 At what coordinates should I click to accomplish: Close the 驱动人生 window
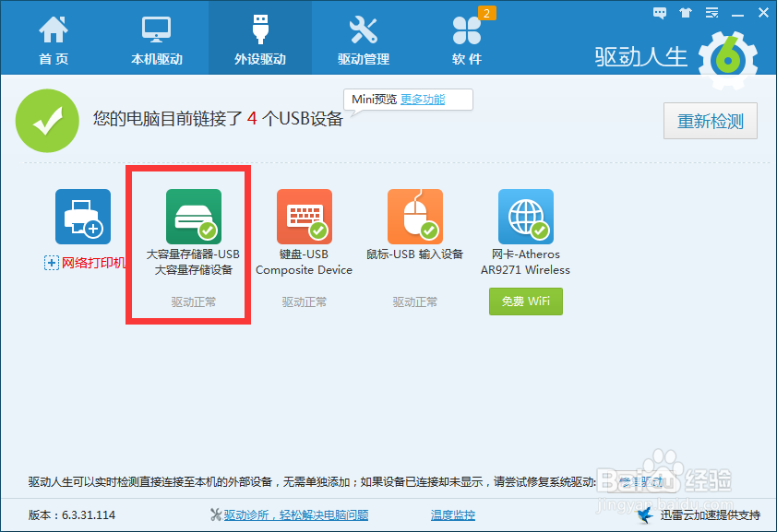pos(764,13)
